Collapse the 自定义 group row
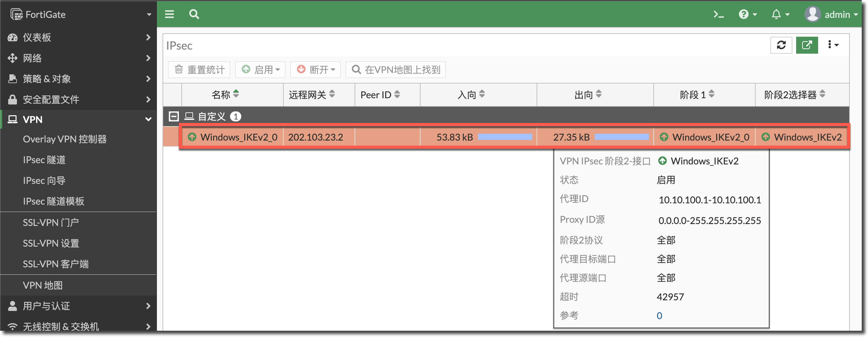The image size is (868, 337). (174, 117)
